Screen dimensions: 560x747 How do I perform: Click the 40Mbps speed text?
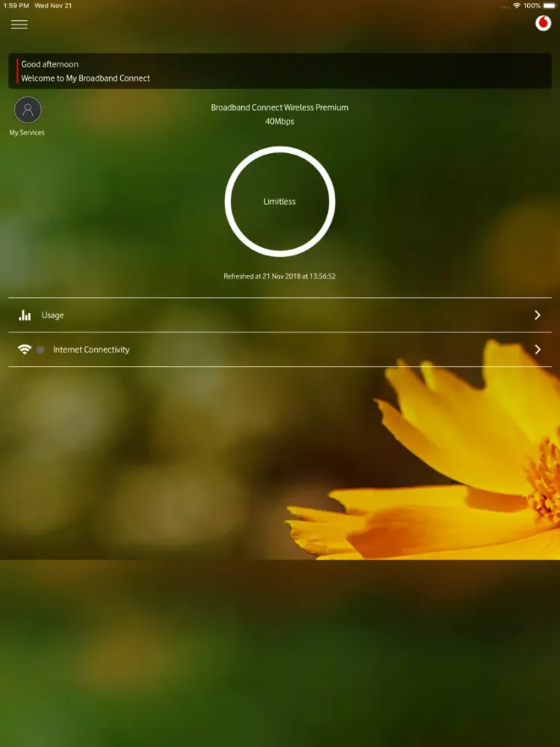[x=279, y=122]
